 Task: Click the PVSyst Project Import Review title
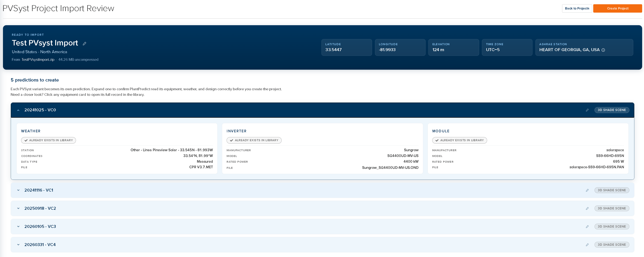click(58, 8)
